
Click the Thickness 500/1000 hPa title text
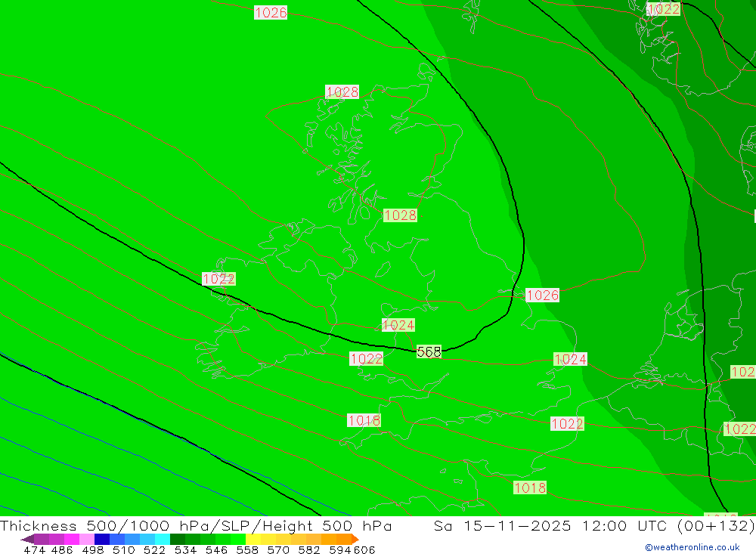106,525
